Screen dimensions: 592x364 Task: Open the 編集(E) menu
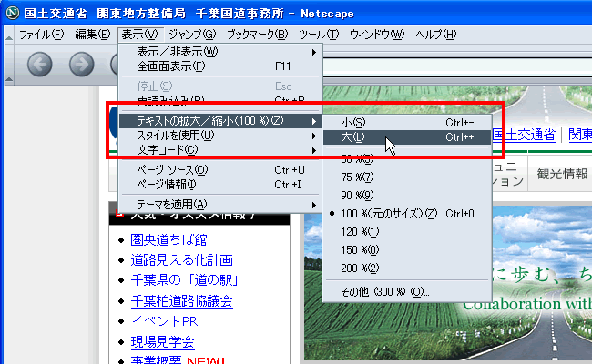click(x=93, y=35)
